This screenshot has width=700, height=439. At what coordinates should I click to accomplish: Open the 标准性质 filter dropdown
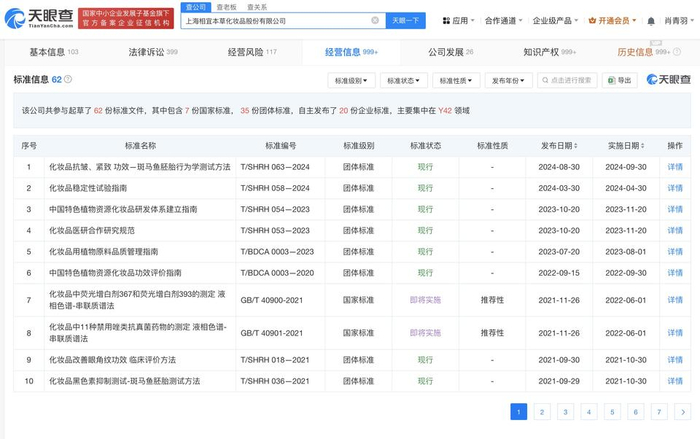(458, 80)
